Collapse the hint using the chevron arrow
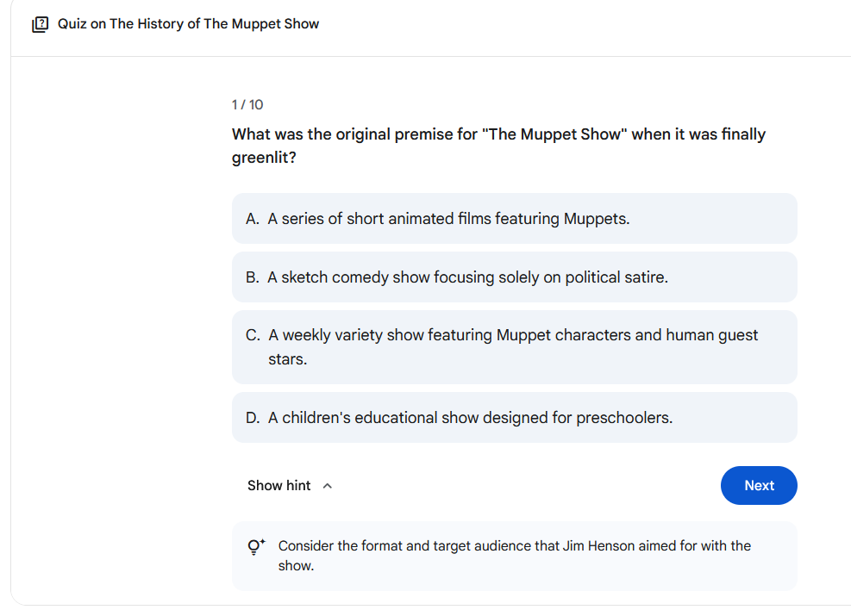851x616 pixels. 328,486
